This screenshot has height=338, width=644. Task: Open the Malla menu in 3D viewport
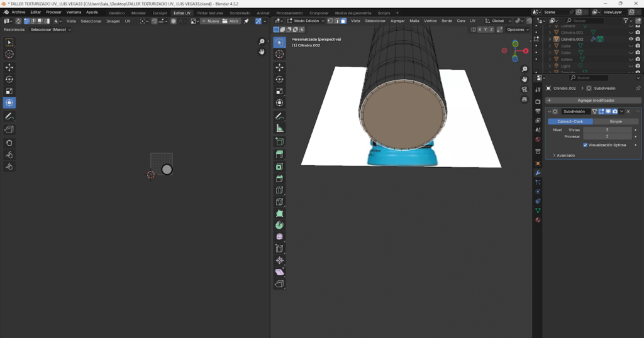tap(414, 21)
